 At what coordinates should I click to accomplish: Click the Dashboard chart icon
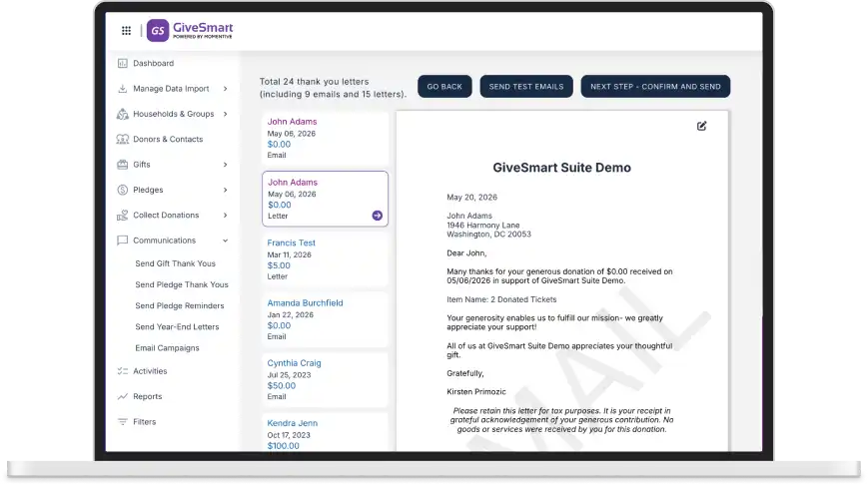(x=122, y=63)
